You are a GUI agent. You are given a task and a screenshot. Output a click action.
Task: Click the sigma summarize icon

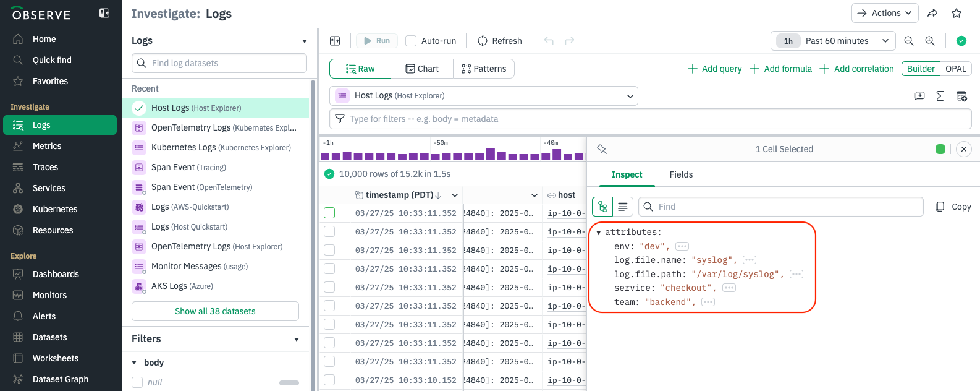click(940, 96)
